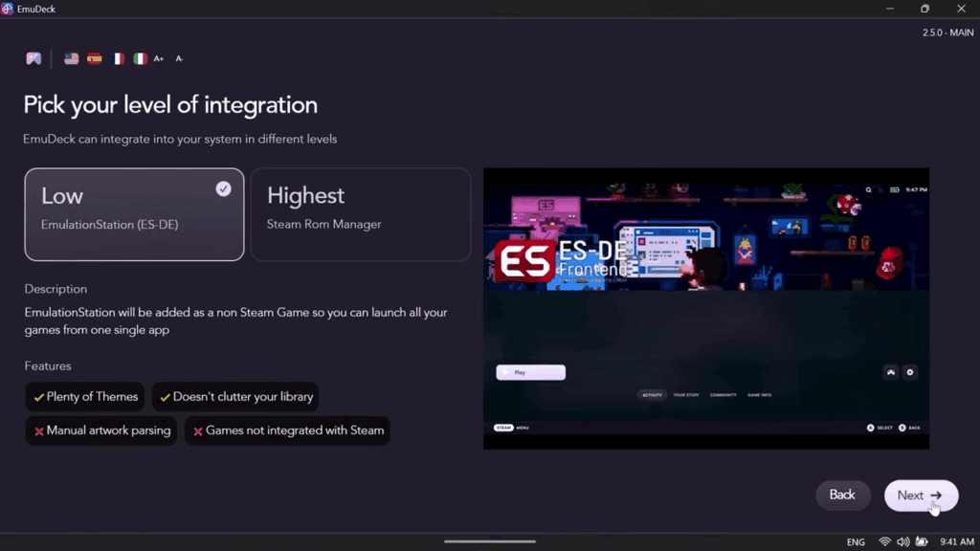
Task: Select the Low EmulationStation (ES-DE) integration card
Action: (134, 214)
